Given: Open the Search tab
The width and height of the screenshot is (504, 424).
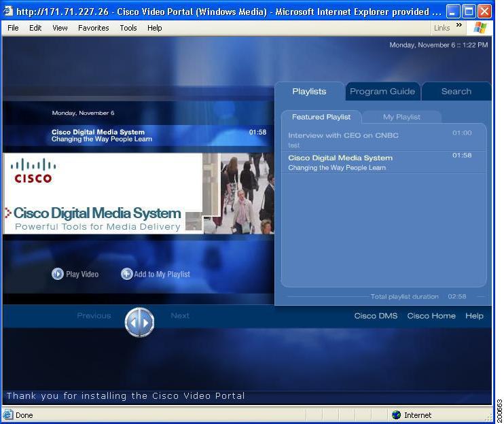Looking at the screenshot, I should pyautogui.click(x=456, y=92).
